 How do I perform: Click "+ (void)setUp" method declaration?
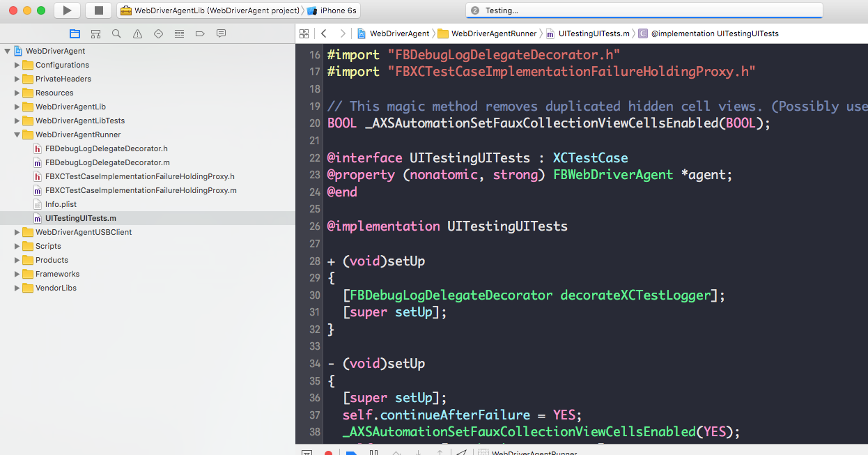[376, 261]
